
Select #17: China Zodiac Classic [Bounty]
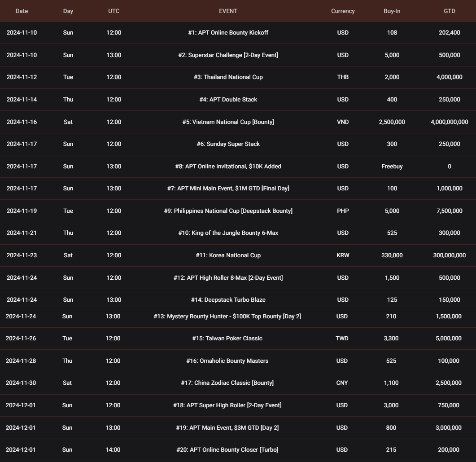tap(227, 383)
